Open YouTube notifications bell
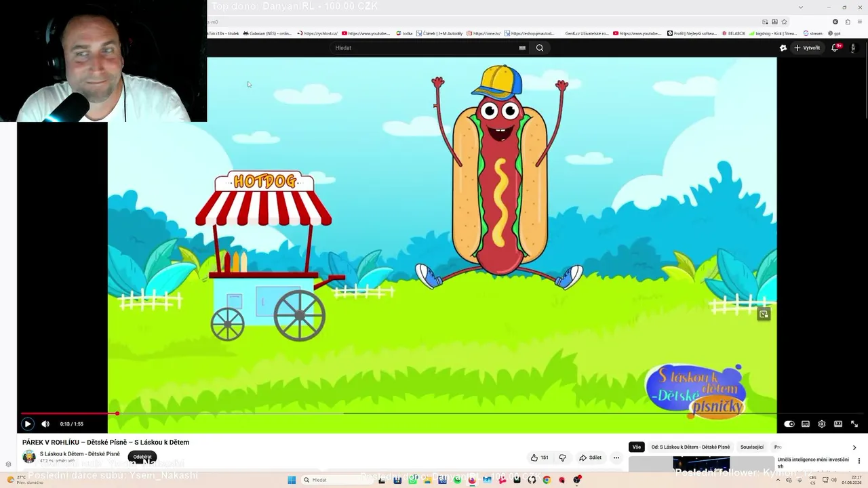868x488 pixels. coord(835,48)
